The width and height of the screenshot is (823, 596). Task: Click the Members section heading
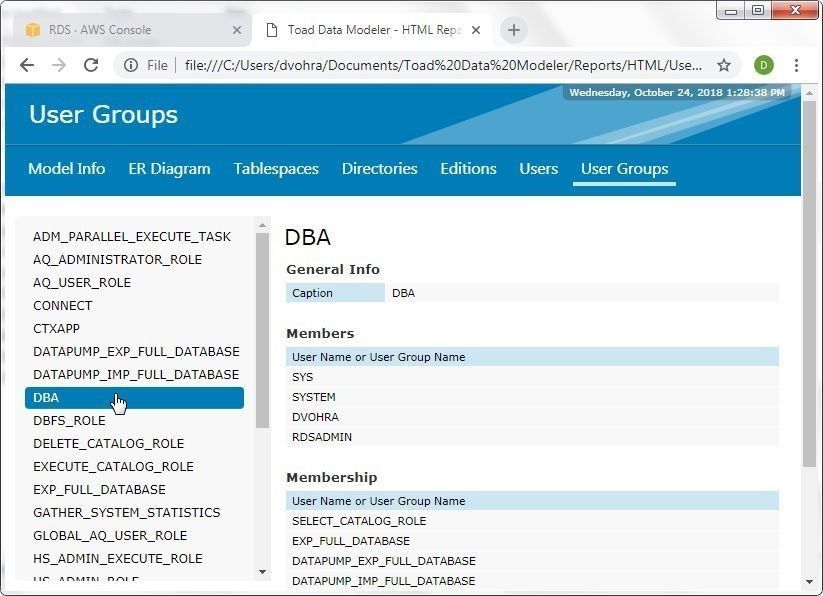(x=320, y=333)
